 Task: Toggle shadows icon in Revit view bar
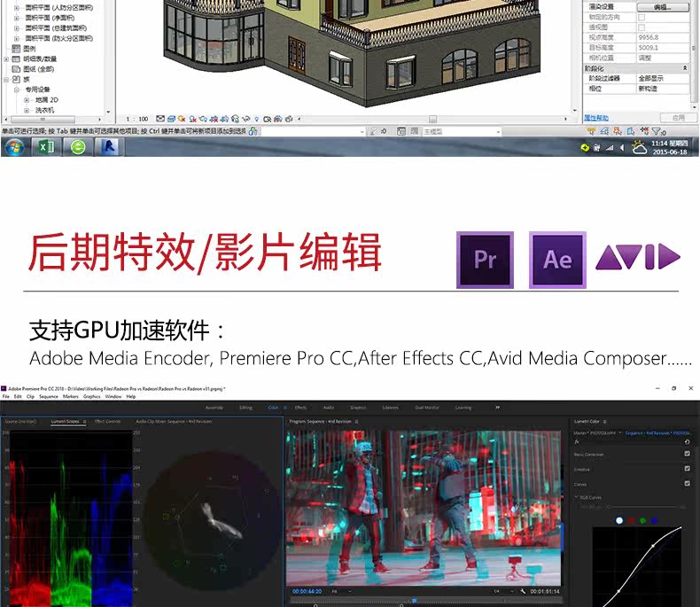point(193,119)
